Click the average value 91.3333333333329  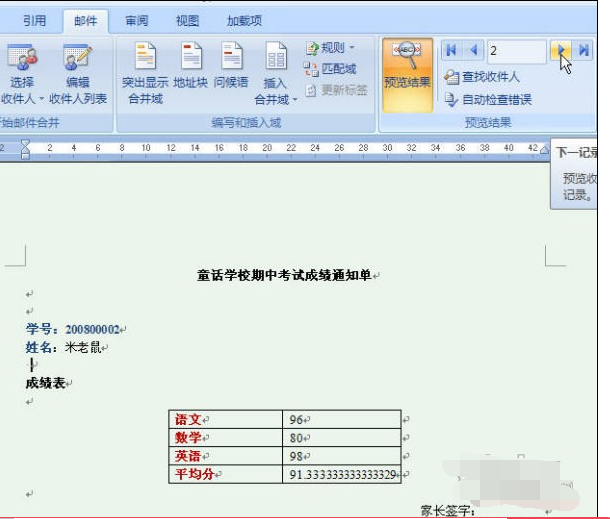pyautogui.click(x=343, y=475)
